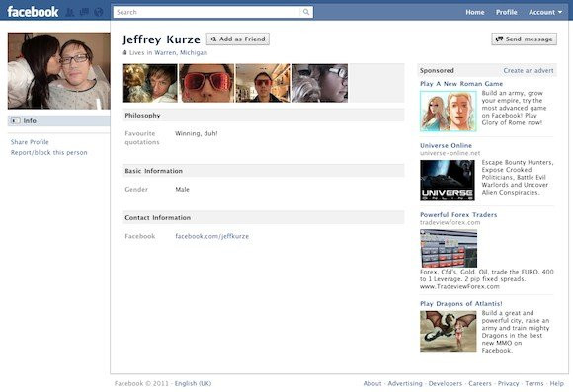Screen dimensions: 573x392
Task: Click the search magnifier icon
Action: pyautogui.click(x=306, y=12)
